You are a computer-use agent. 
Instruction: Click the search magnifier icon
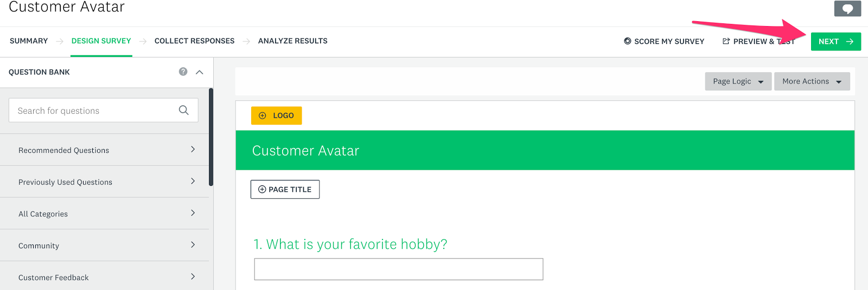pos(184,110)
